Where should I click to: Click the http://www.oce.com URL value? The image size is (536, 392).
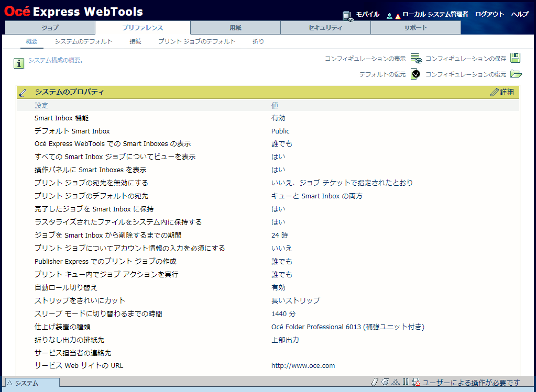(x=303, y=366)
